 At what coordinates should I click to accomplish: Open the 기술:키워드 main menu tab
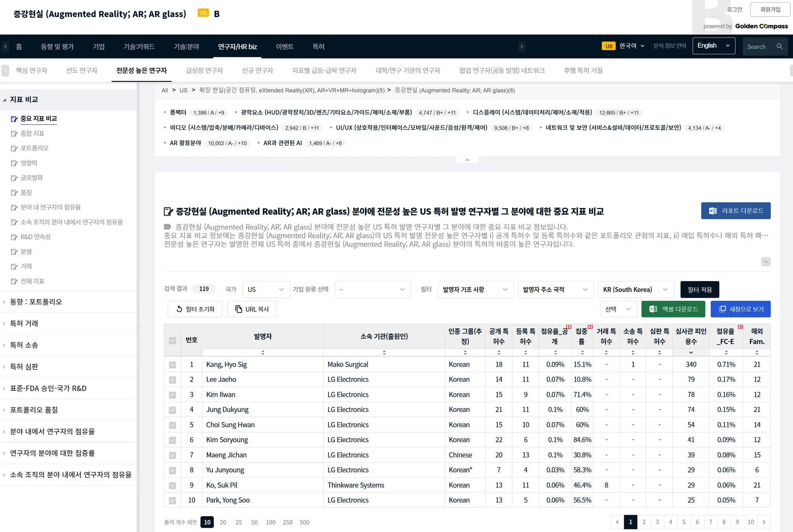click(139, 46)
